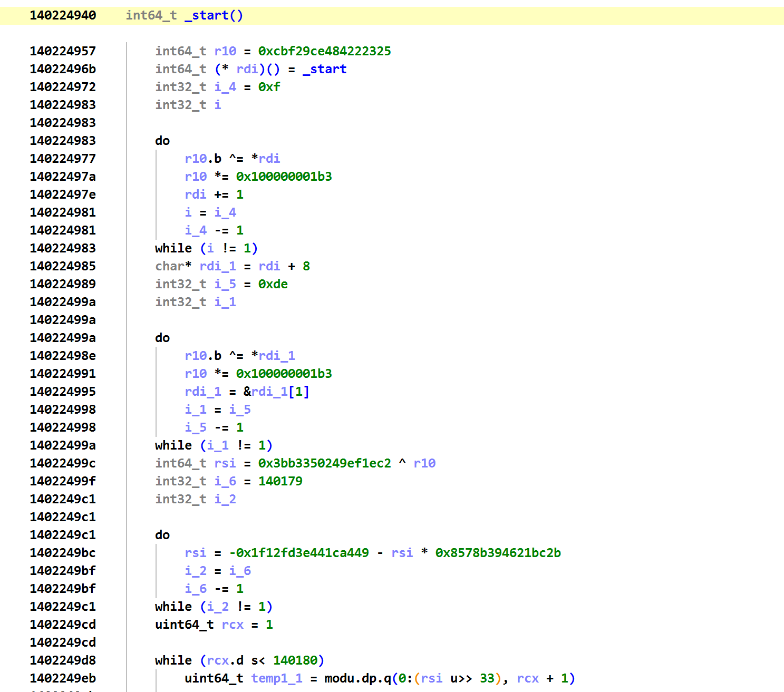Click the &rdi_1[1] expression
The height and width of the screenshot is (692, 784).
(276, 392)
